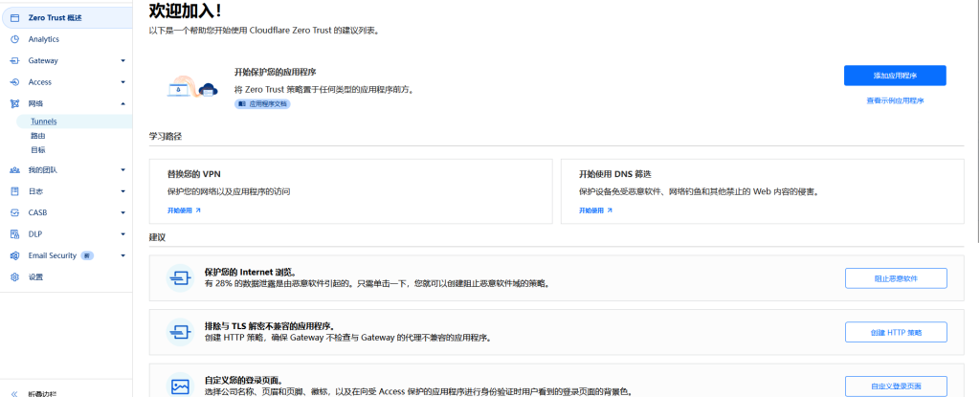Viewport: 980px width, 397px height.
Task: Click the Access sidebar icon
Action: 15,82
